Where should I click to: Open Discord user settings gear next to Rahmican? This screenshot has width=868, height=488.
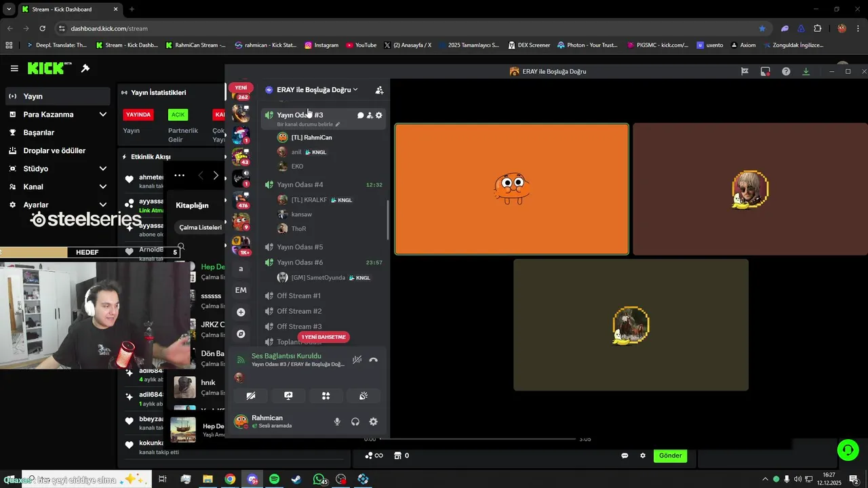374,422
